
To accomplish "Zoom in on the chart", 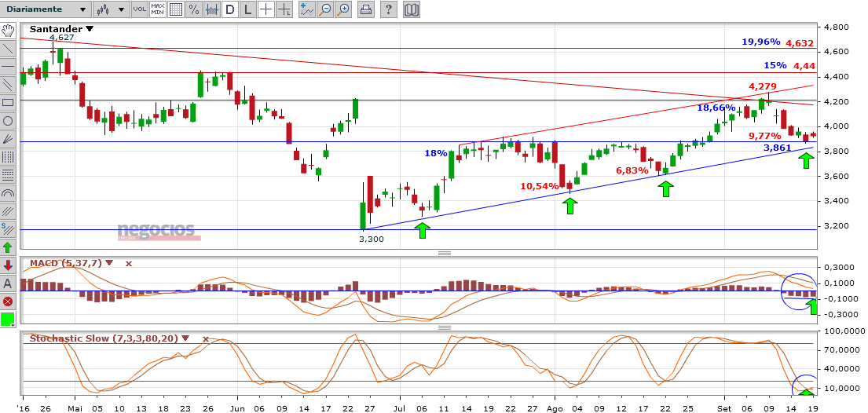I will point(344,9).
